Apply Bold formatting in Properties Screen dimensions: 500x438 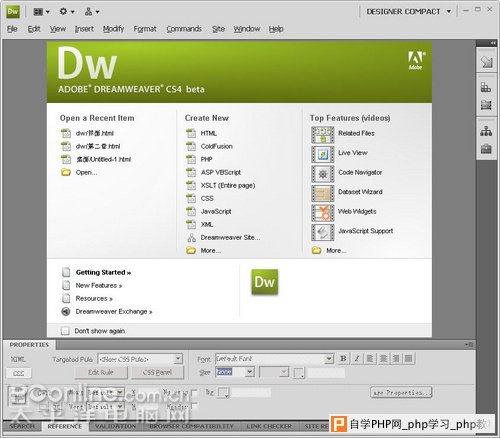pos(343,359)
